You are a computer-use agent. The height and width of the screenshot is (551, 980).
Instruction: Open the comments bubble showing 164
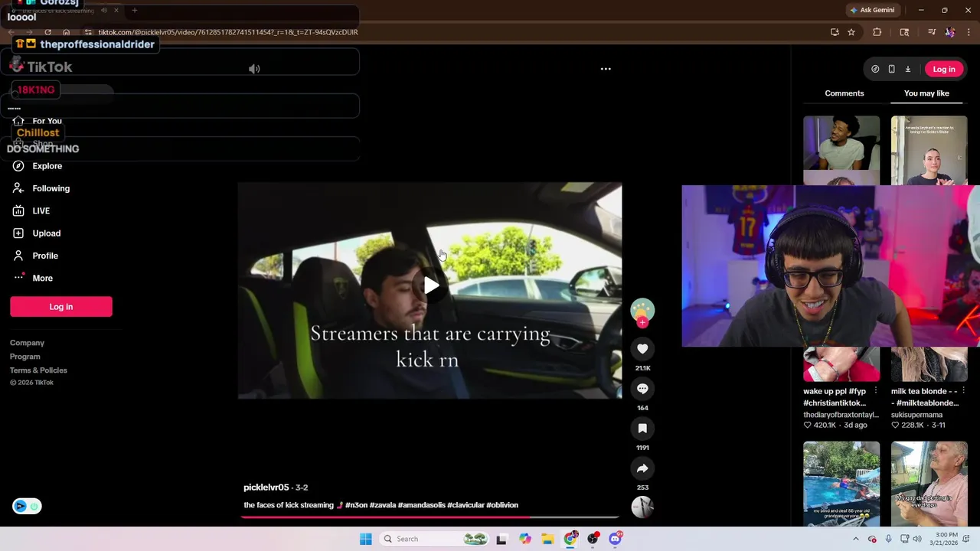pos(642,389)
